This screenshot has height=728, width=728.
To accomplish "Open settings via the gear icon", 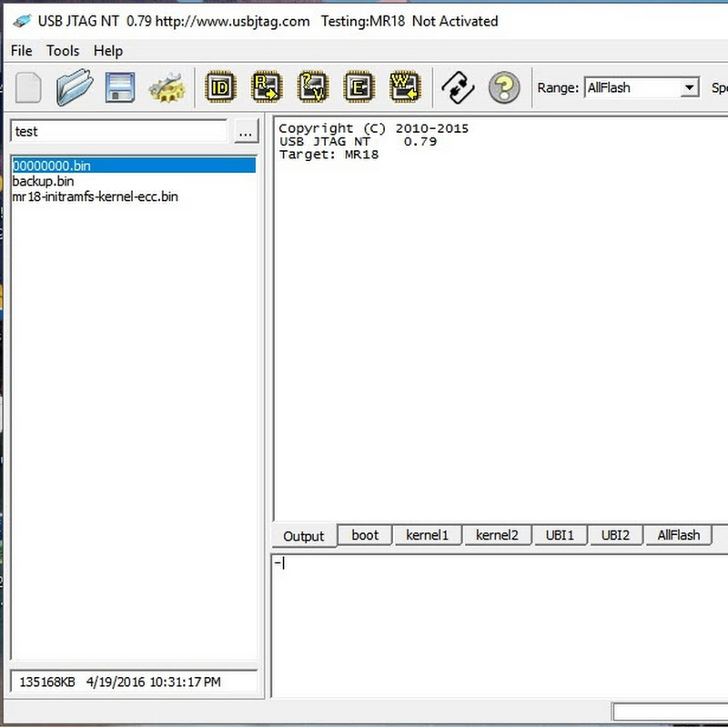I will [167, 88].
